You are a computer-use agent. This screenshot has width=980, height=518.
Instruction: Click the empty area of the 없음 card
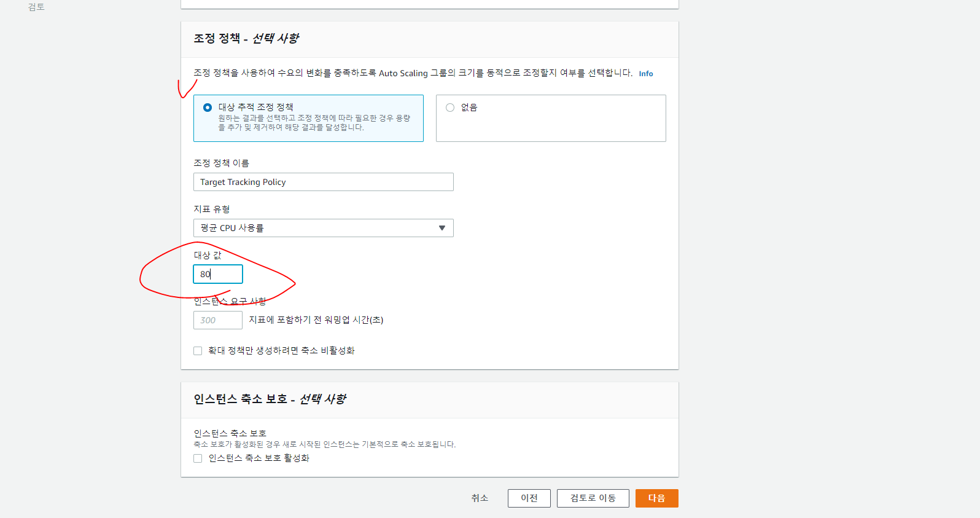point(550,128)
